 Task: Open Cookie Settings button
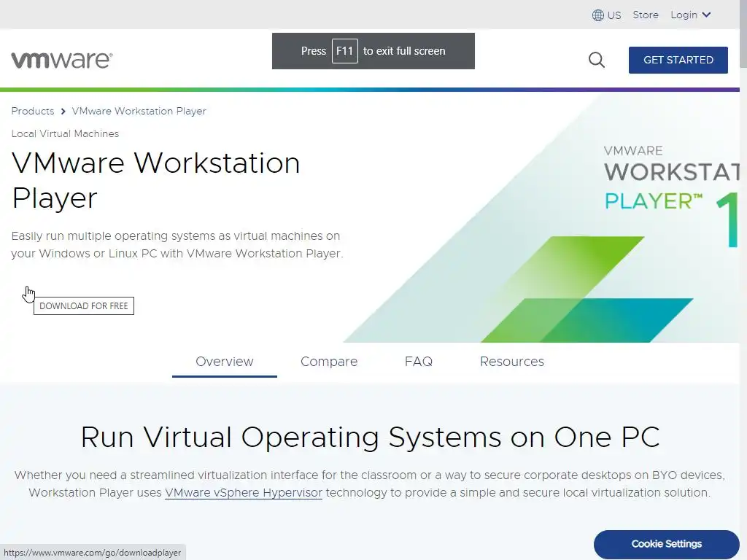click(x=667, y=544)
